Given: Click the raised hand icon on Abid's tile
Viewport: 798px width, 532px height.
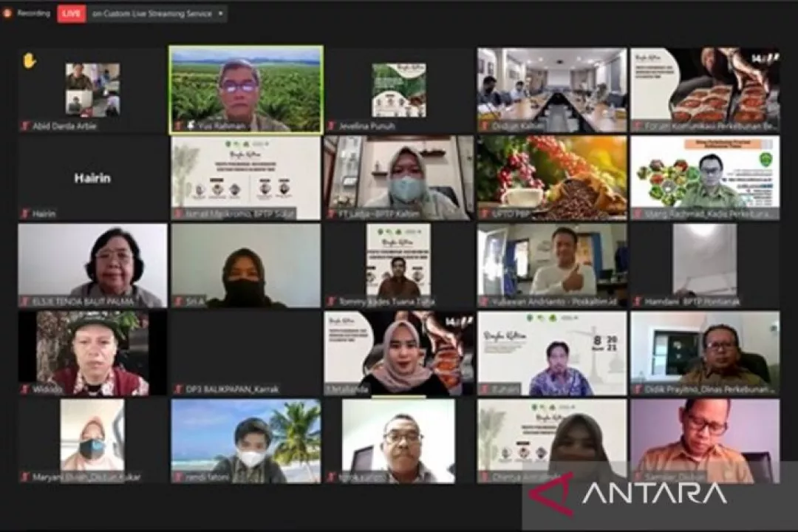Looking at the screenshot, I should click(x=29, y=61).
